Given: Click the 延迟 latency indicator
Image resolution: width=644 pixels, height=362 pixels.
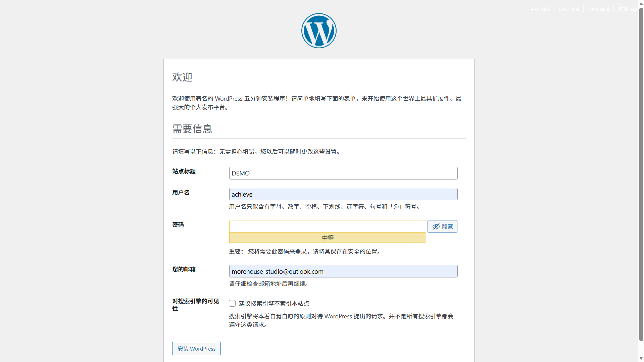Looking at the screenshot, I should pyautogui.click(x=628, y=9).
